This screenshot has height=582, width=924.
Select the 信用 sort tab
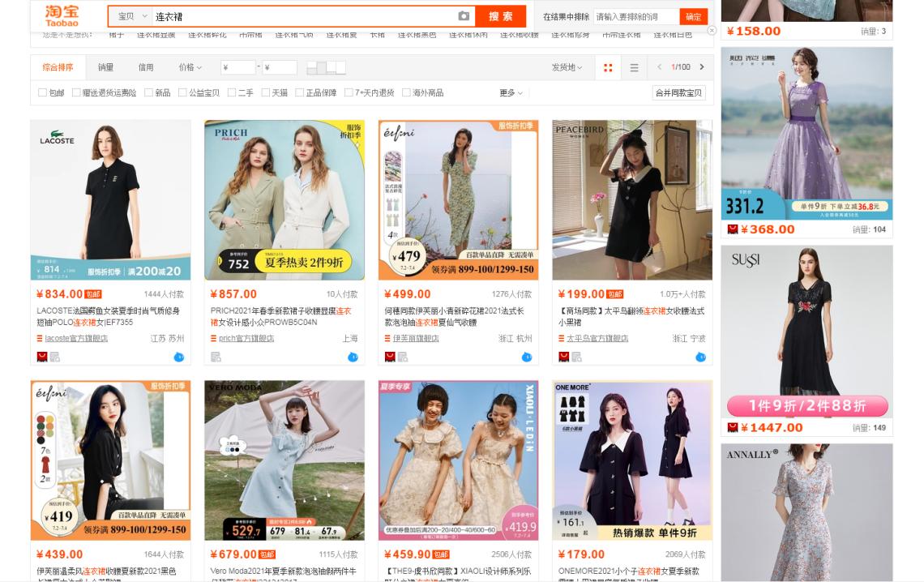point(146,68)
